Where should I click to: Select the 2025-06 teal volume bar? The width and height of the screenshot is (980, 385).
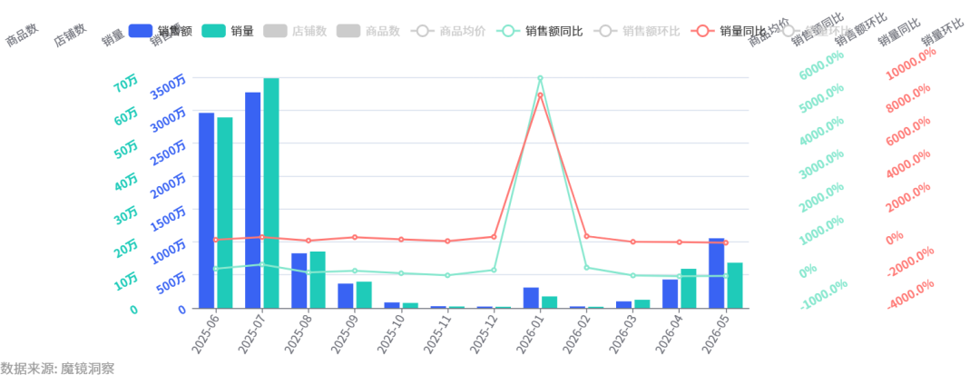(225, 212)
